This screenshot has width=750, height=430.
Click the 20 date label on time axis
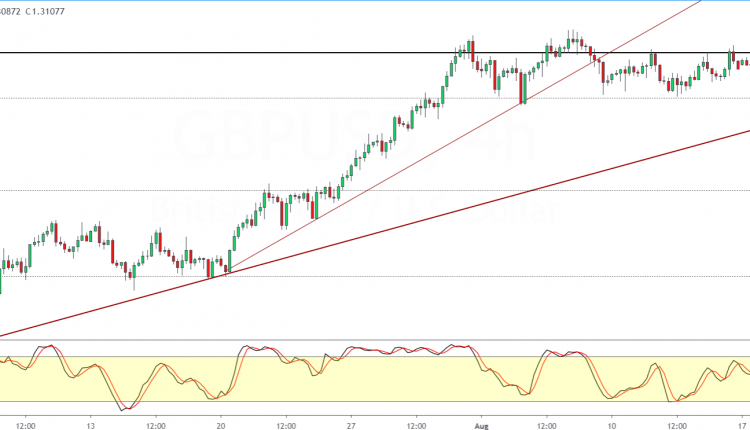[x=219, y=421]
